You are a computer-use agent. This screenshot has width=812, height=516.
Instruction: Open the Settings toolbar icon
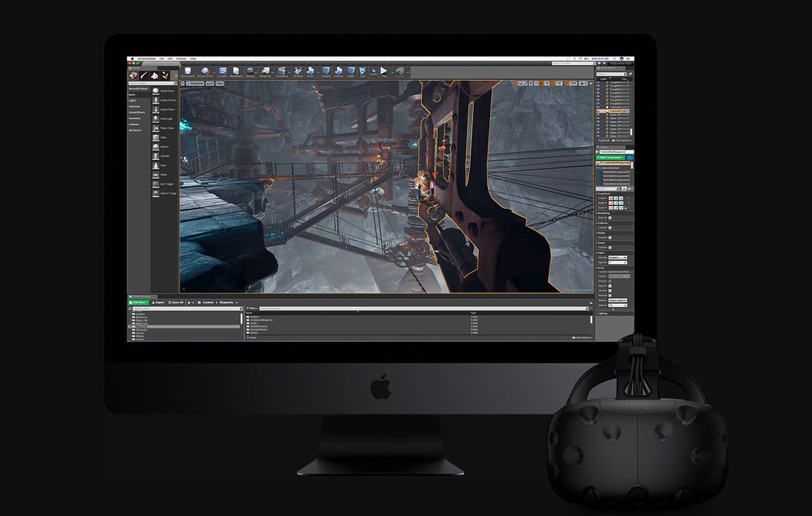point(250,72)
